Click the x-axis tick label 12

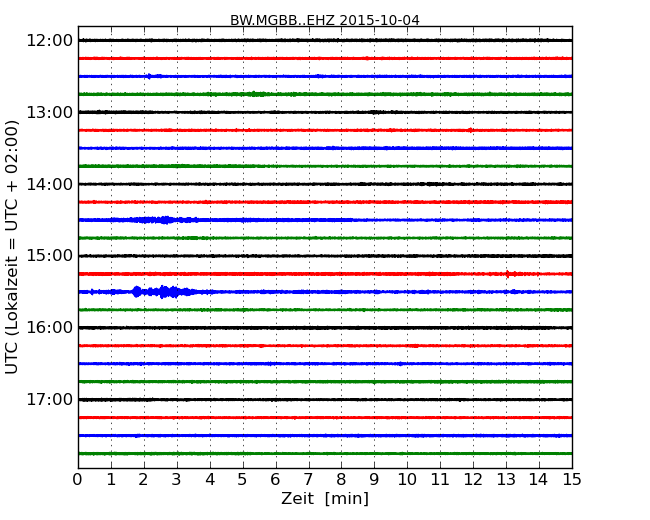pos(473,480)
